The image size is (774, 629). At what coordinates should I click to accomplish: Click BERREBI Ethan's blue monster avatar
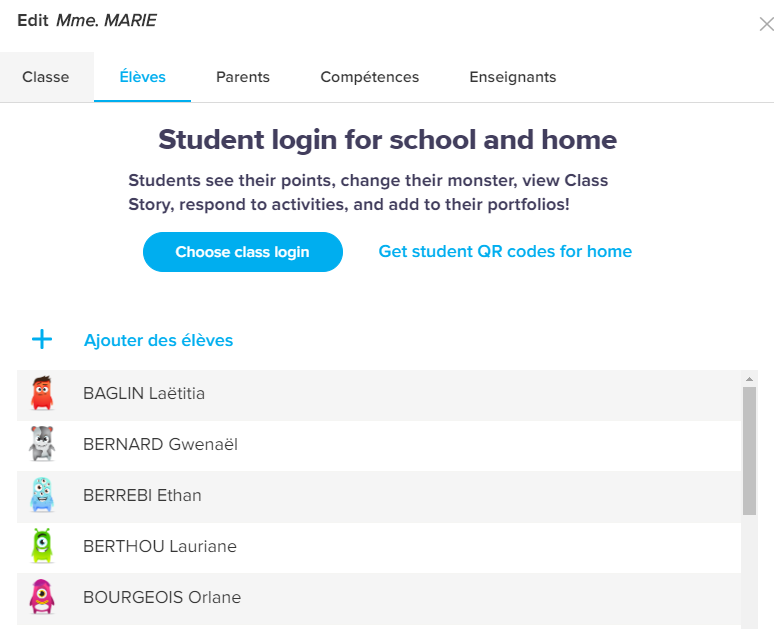click(41, 495)
